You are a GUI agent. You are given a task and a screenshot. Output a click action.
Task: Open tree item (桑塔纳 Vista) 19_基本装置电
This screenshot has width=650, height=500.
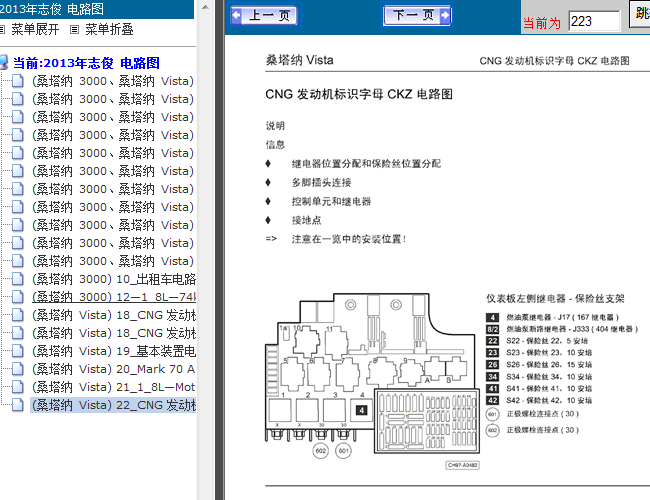pos(114,351)
